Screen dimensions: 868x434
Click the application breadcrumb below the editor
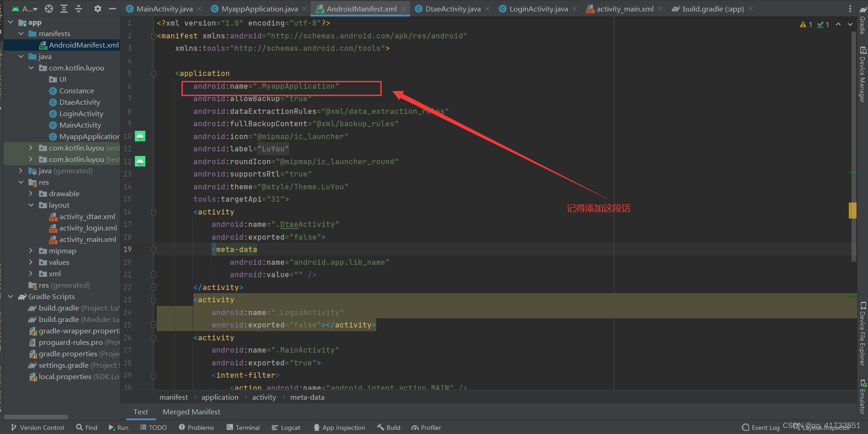[220, 397]
